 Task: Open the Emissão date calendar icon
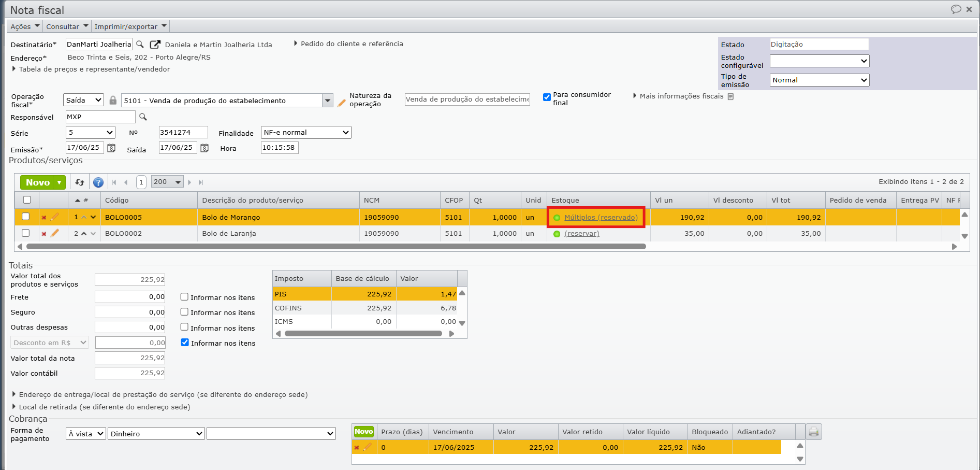[111, 148]
